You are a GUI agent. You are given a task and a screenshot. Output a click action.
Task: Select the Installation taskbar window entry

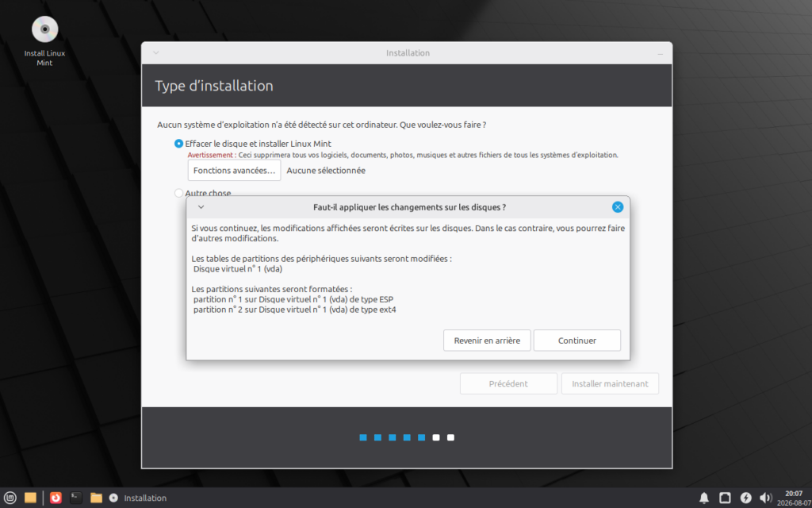click(138, 498)
